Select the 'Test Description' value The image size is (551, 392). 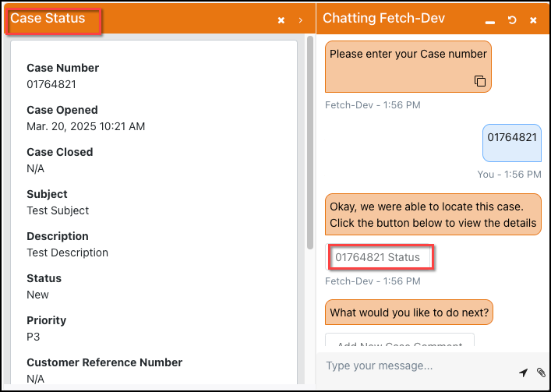click(68, 253)
